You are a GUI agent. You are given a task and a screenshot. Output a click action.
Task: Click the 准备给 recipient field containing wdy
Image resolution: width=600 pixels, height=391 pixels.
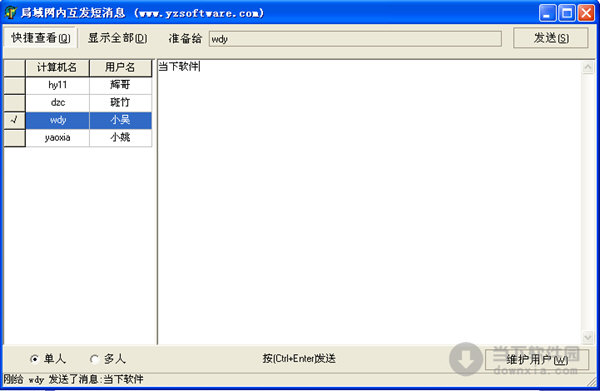click(x=355, y=39)
